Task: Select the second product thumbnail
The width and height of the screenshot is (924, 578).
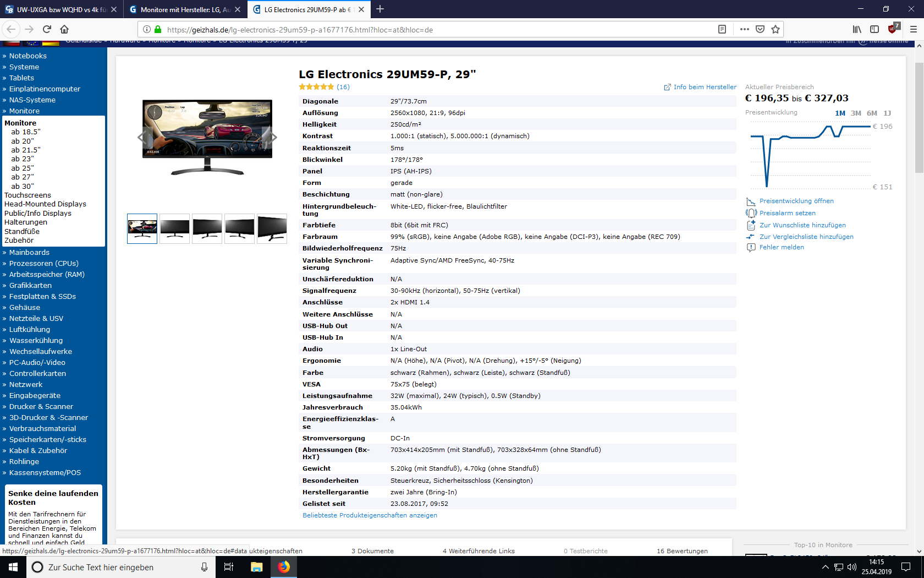Action: [174, 228]
